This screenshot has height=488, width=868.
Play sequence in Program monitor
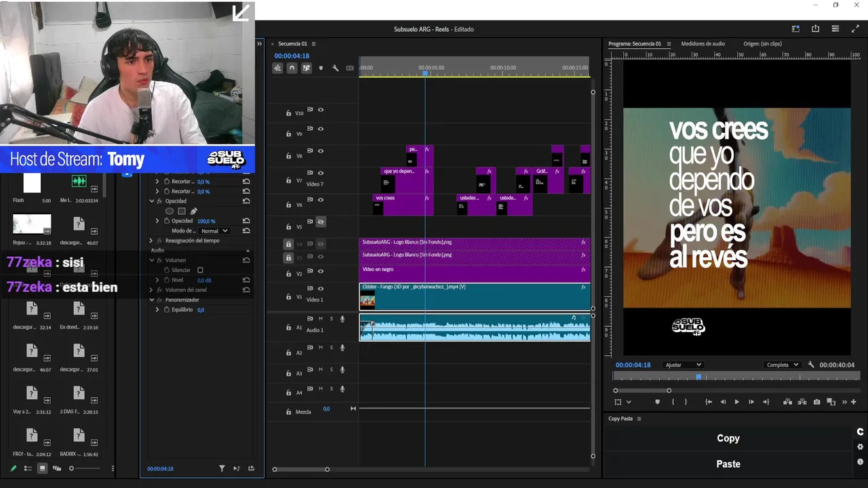pyautogui.click(x=737, y=402)
